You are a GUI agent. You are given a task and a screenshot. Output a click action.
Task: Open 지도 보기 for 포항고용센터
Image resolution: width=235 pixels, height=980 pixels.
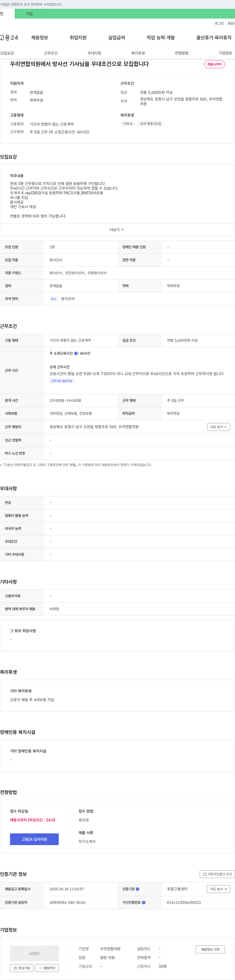[x=219, y=889]
